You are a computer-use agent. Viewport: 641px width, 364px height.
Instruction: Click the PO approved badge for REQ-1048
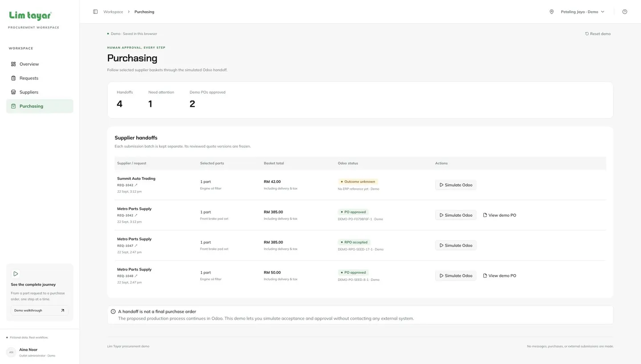point(353,272)
